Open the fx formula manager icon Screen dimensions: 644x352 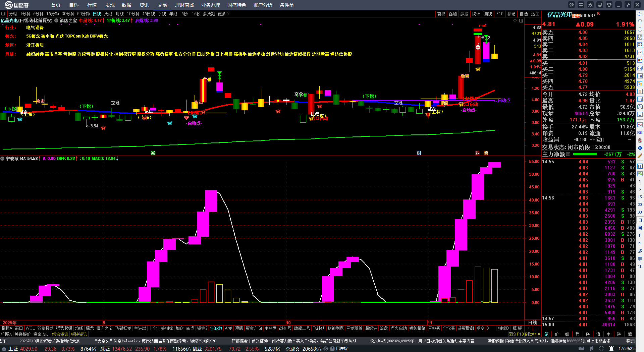pos(590,5)
